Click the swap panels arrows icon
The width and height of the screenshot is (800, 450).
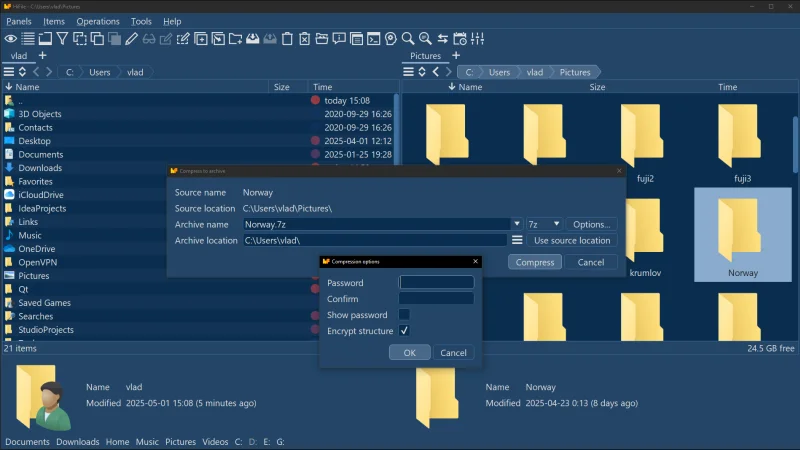coord(443,39)
